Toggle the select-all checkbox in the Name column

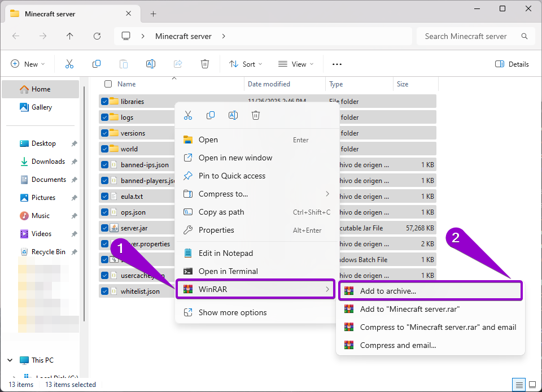pos(107,84)
